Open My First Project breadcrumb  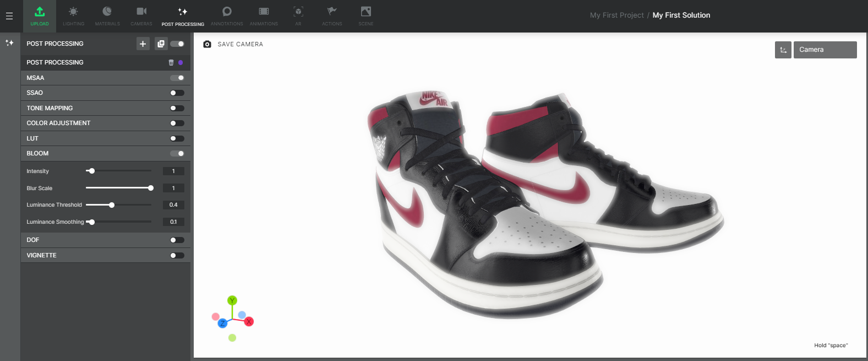point(616,15)
